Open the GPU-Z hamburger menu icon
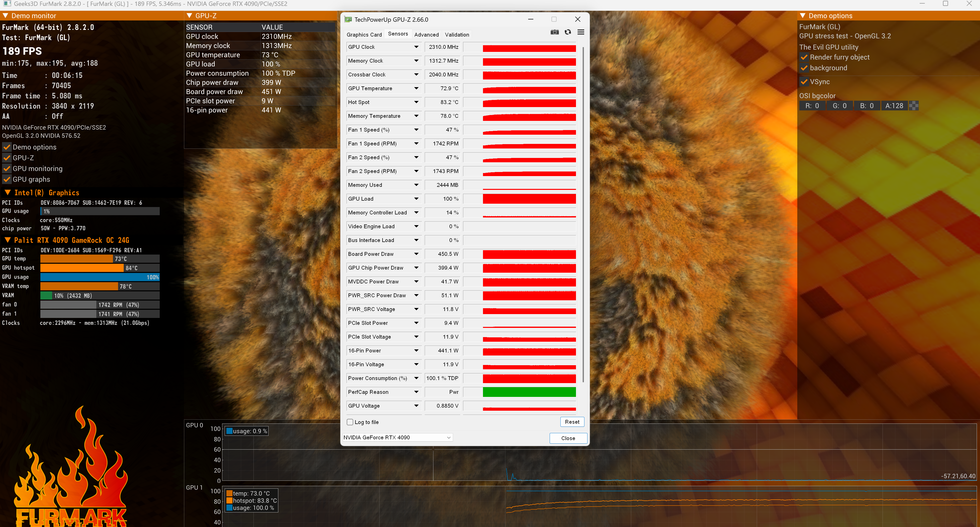This screenshot has height=527, width=980. point(581,32)
